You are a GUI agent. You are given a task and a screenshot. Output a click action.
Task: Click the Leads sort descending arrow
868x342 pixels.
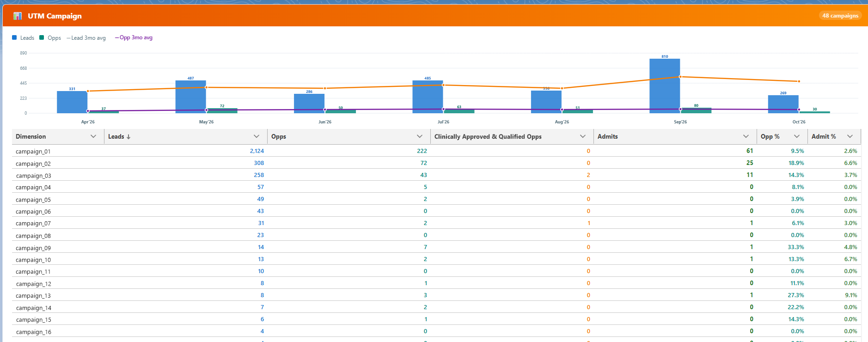click(128, 137)
